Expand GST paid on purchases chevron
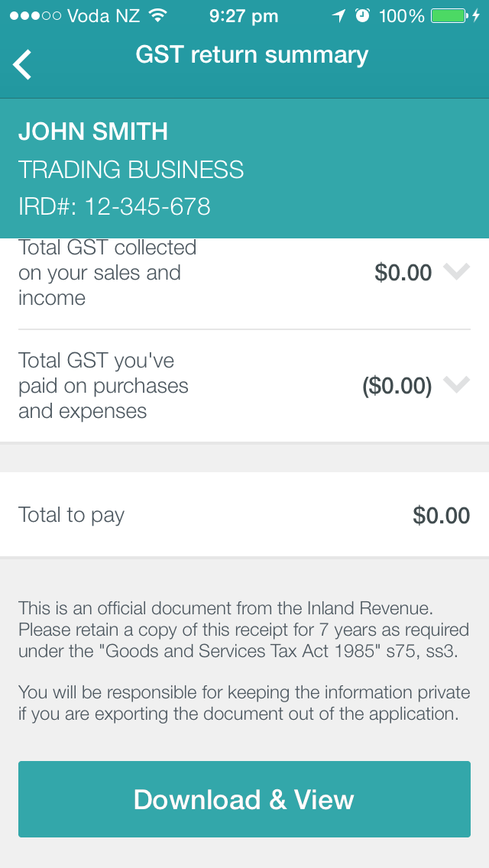Viewport: 489px width, 868px height. point(457,384)
